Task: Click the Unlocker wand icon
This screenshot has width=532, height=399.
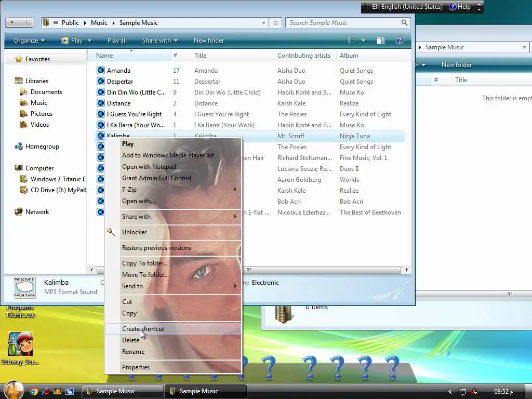Action: tap(111, 232)
